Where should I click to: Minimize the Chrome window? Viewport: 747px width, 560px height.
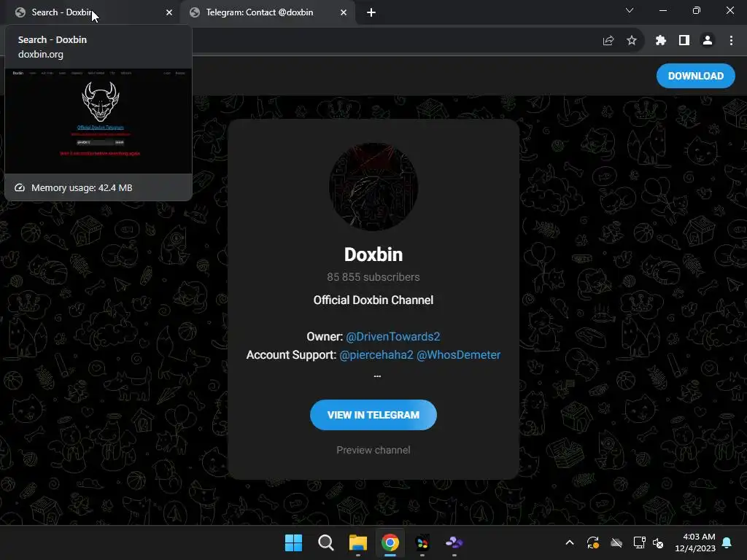tap(662, 10)
